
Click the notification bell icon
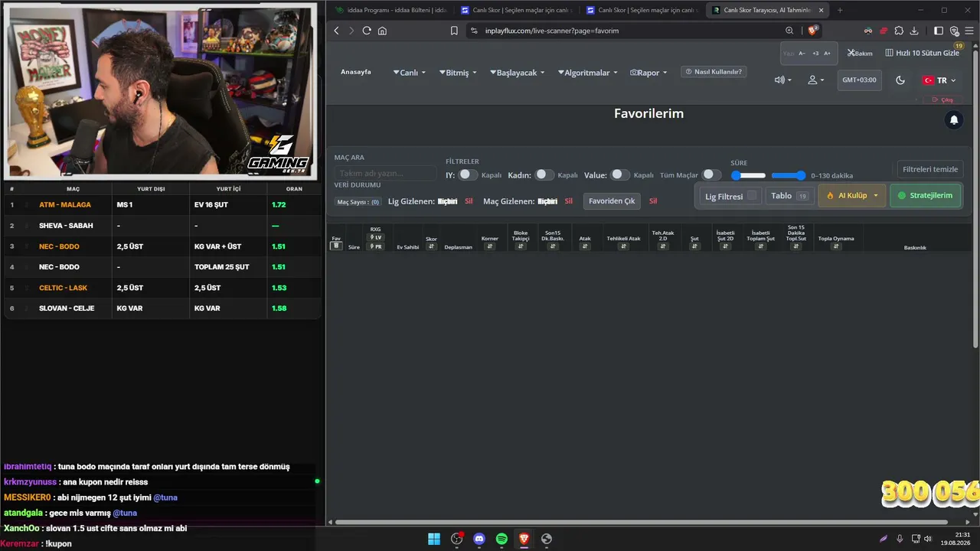click(x=954, y=120)
